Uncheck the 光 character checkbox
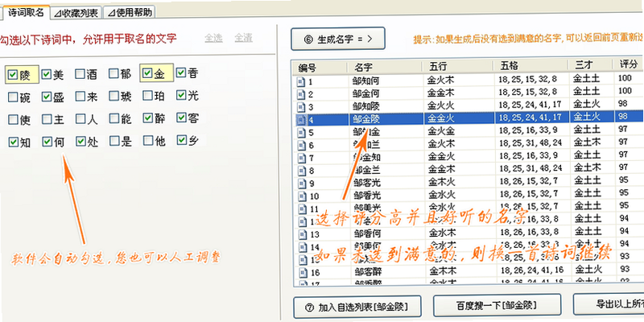The width and height of the screenshot is (644, 322). coord(181,95)
